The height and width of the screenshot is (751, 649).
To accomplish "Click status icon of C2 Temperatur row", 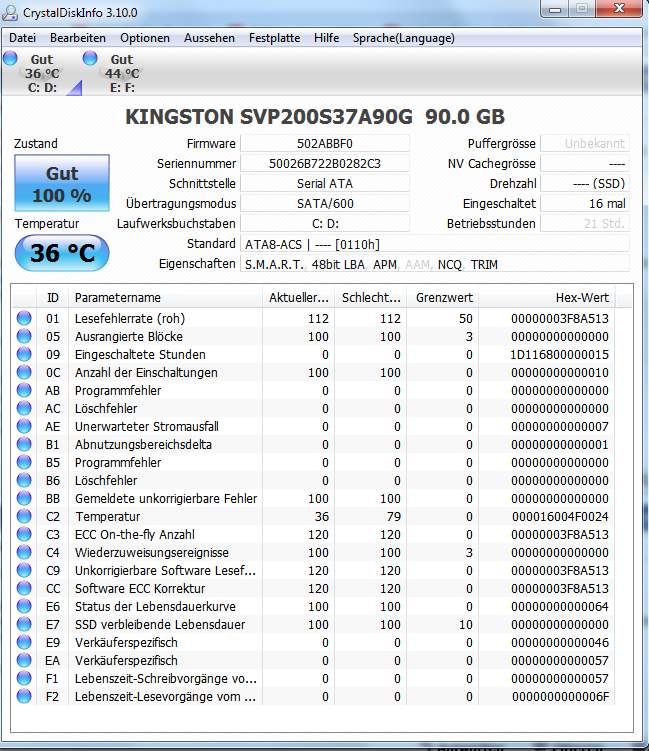I will click(x=24, y=516).
